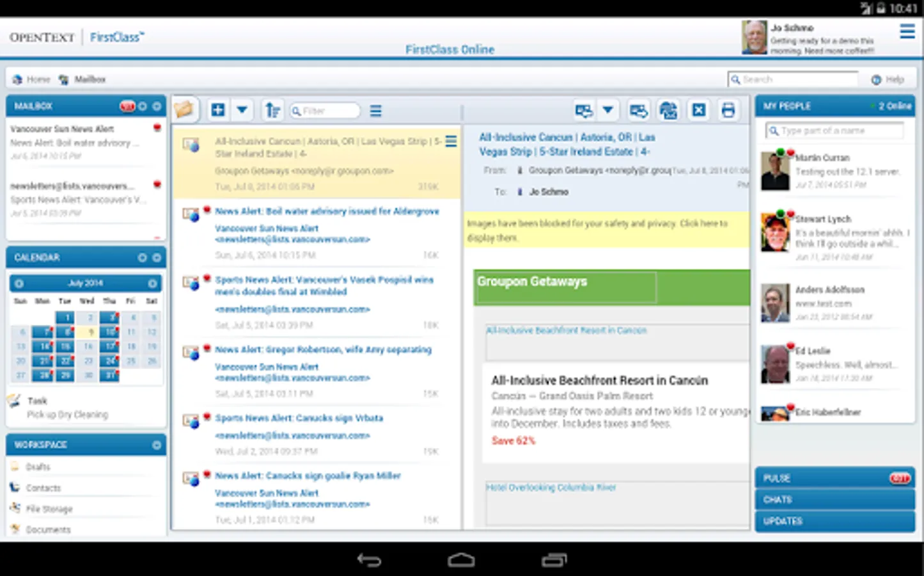Toggle the flag on the Mailbox panel's Vancouver Sun item
The height and width of the screenshot is (576, 924).
point(157,128)
